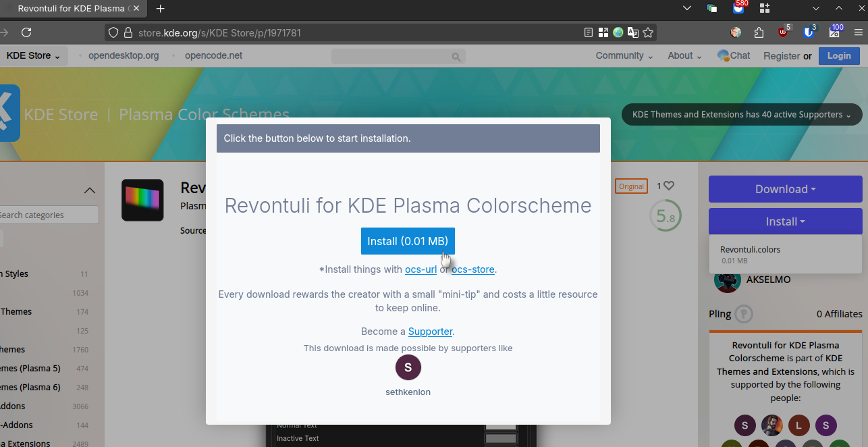868x447 pixels.
Task: Expand the Community menu
Action: click(624, 56)
